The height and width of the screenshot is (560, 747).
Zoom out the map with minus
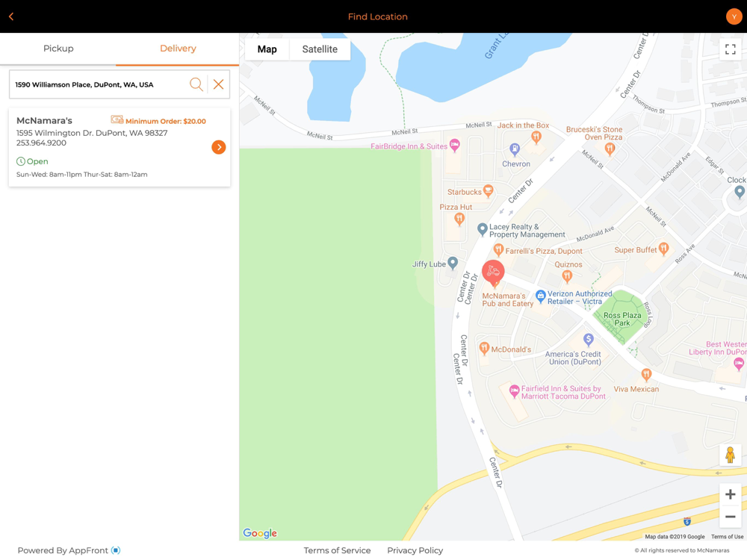(x=730, y=517)
